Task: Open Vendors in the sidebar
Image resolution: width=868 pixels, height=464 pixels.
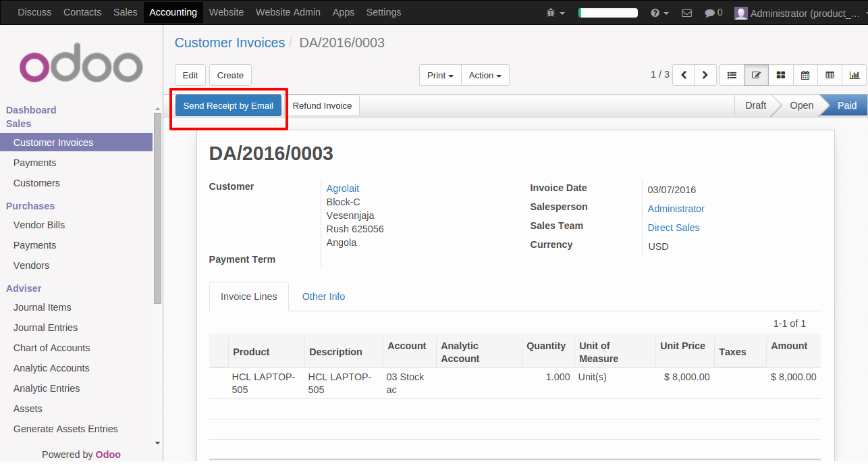Action: coord(32,265)
